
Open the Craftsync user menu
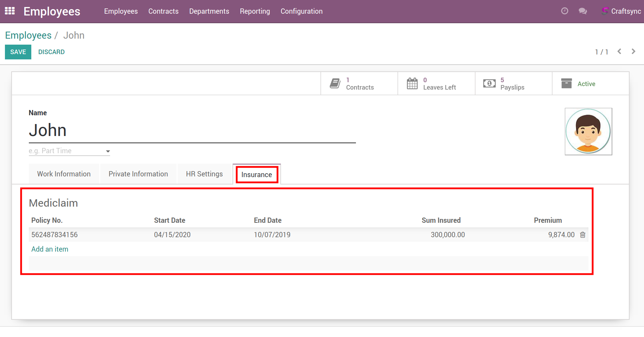pos(622,11)
